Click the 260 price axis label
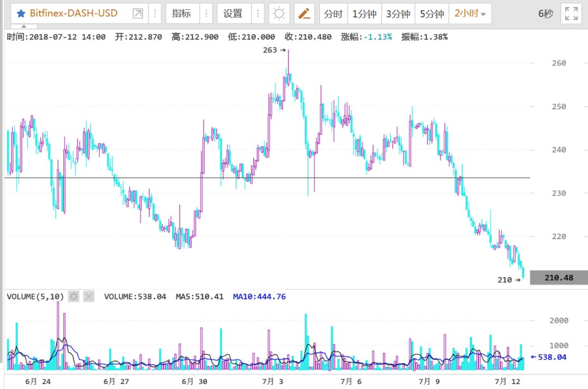This screenshot has width=588, height=389. click(559, 63)
